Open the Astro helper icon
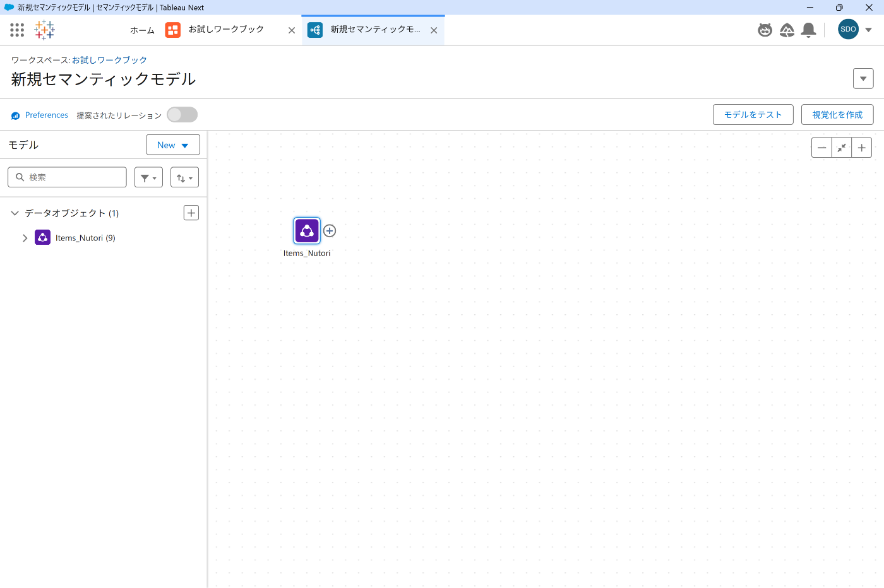884x588 pixels. (765, 30)
